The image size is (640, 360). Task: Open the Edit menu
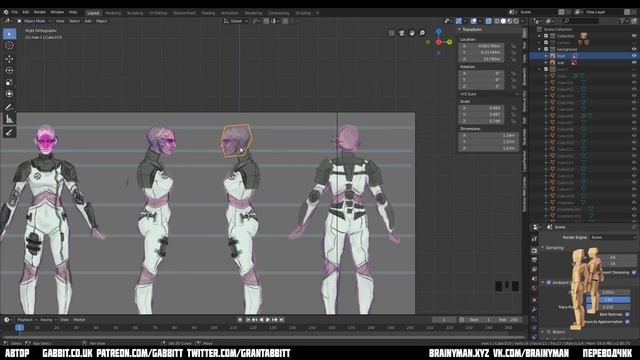point(26,12)
